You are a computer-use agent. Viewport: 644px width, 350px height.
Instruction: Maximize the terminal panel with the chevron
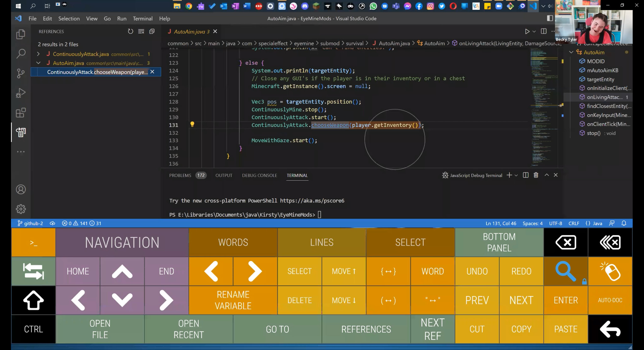[x=547, y=175]
